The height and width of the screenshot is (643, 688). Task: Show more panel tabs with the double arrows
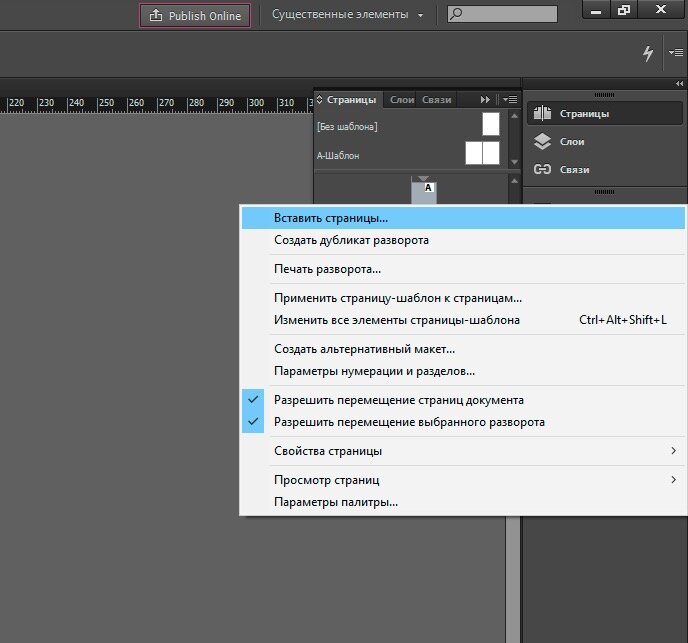click(485, 100)
